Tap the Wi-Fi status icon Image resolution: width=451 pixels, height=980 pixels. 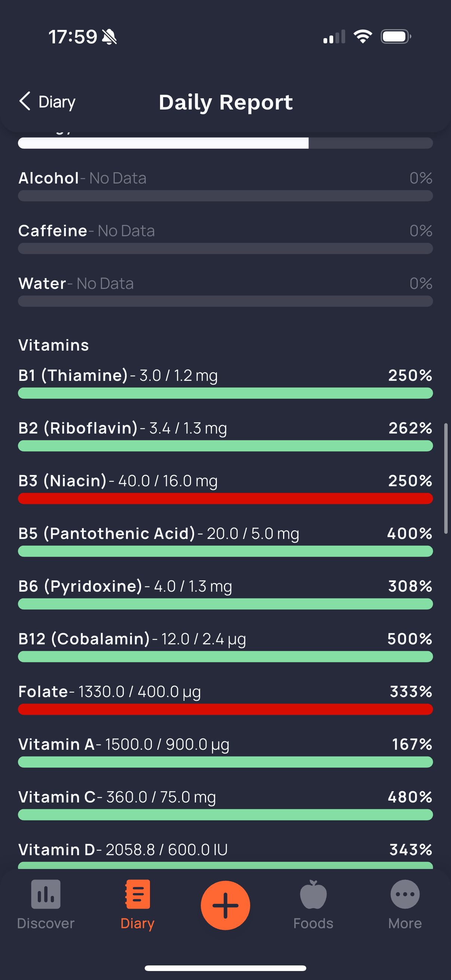coord(363,37)
